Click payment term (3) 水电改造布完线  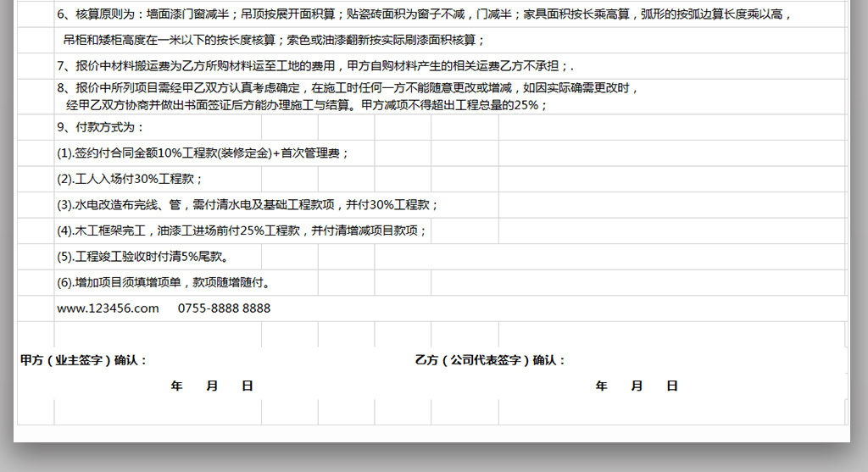coord(248,205)
